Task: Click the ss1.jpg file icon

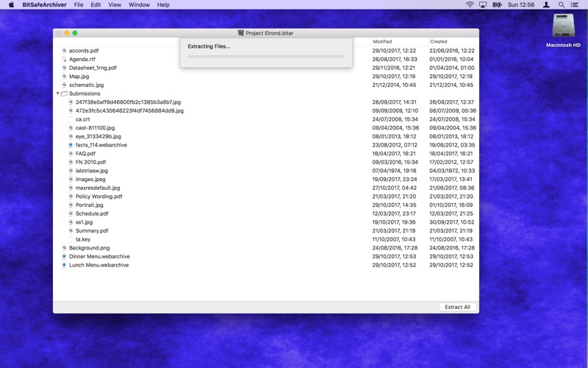Action: point(71,222)
